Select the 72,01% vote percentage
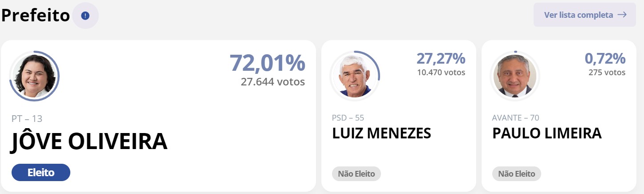644x194 pixels. [x=267, y=63]
